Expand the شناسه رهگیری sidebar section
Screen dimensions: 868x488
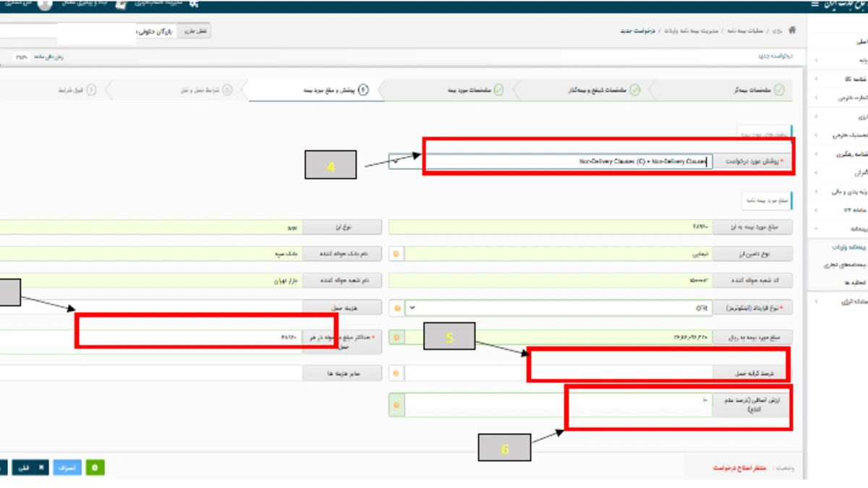pyautogui.click(x=839, y=154)
